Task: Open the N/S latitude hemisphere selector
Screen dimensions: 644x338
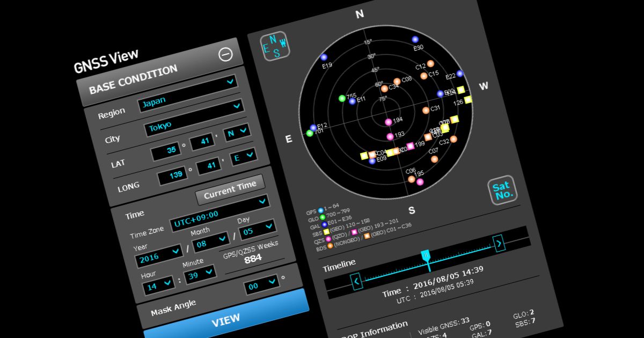Action: pyautogui.click(x=237, y=133)
